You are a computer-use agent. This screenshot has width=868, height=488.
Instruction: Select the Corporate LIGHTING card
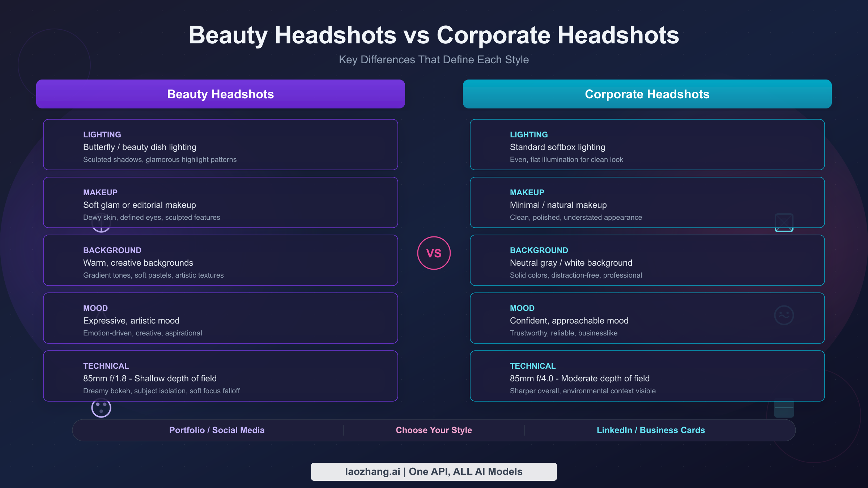(647, 145)
